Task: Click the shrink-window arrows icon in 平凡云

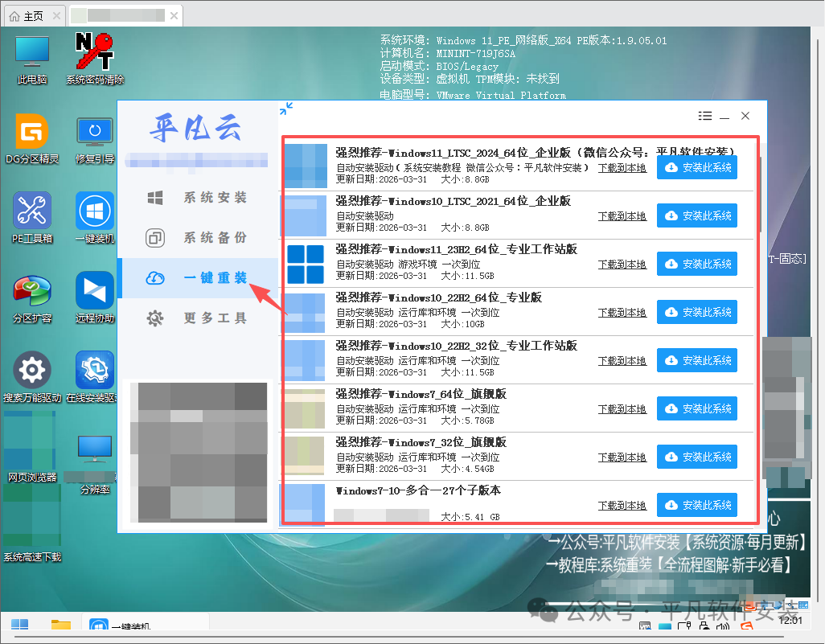Action: click(x=286, y=109)
